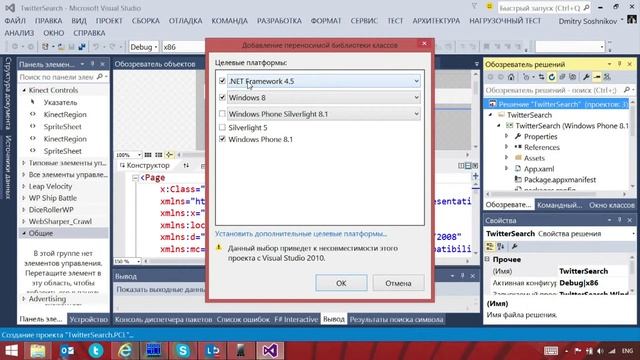Image resolution: width=640 pixels, height=360 pixels.
Task: Open Internet Explorer from the taskbar
Action: click(125, 351)
